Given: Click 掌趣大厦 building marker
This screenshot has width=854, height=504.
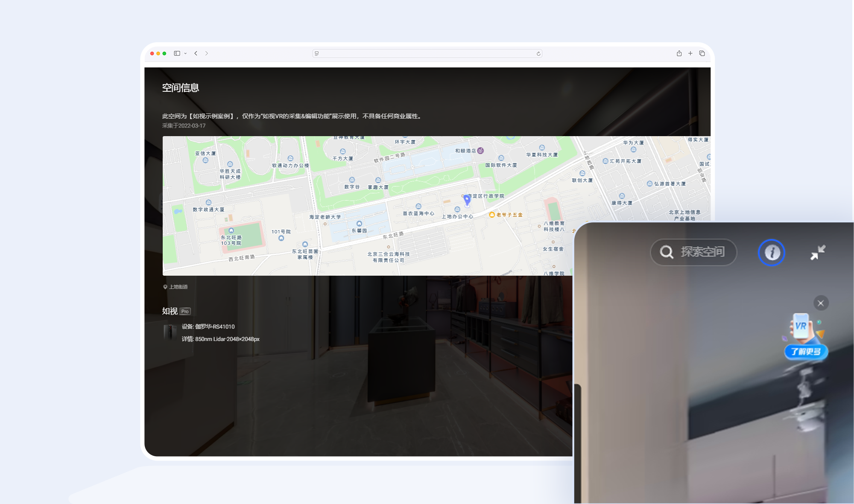Looking at the screenshot, I should pyautogui.click(x=378, y=181).
